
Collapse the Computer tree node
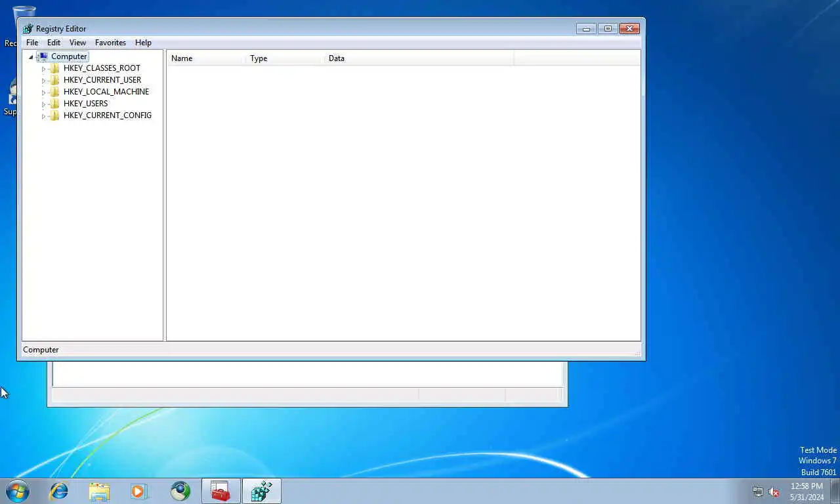coord(31,57)
